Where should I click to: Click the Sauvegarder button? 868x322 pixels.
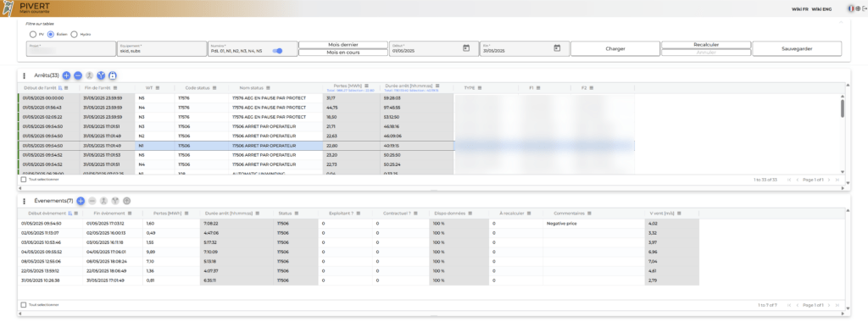click(x=797, y=48)
